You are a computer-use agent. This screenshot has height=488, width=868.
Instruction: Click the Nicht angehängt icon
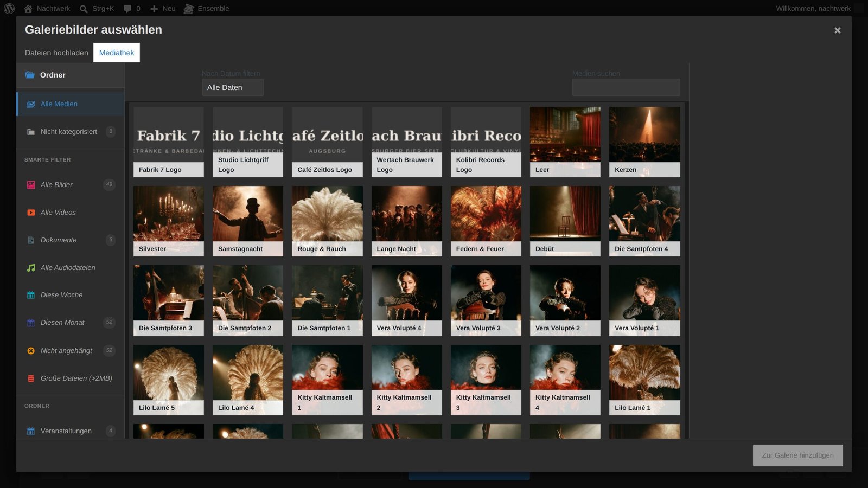[x=31, y=351]
